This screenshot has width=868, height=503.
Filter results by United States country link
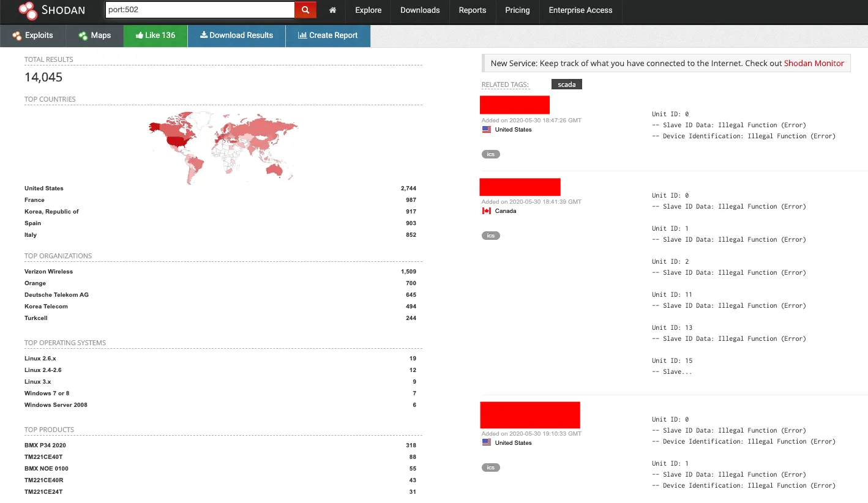point(43,188)
